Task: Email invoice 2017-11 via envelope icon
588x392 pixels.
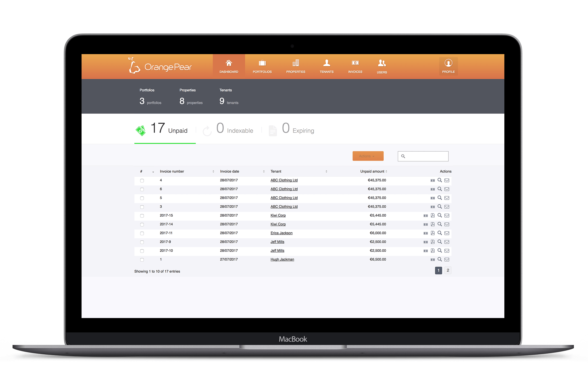Action: [x=447, y=233]
